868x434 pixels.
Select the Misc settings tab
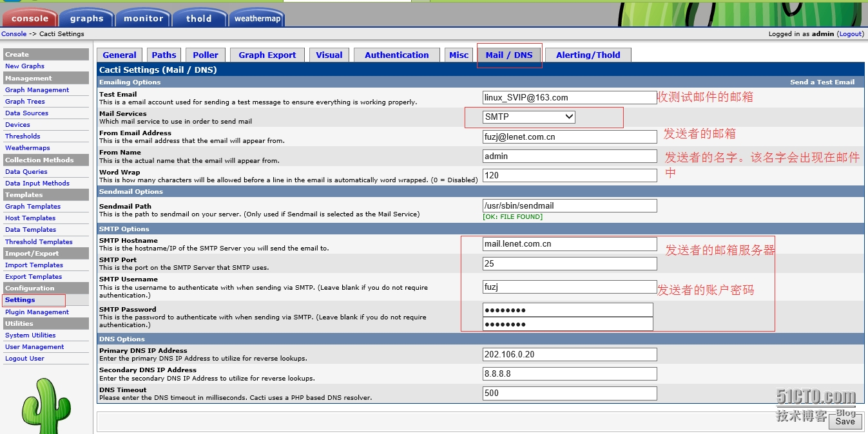pos(459,55)
